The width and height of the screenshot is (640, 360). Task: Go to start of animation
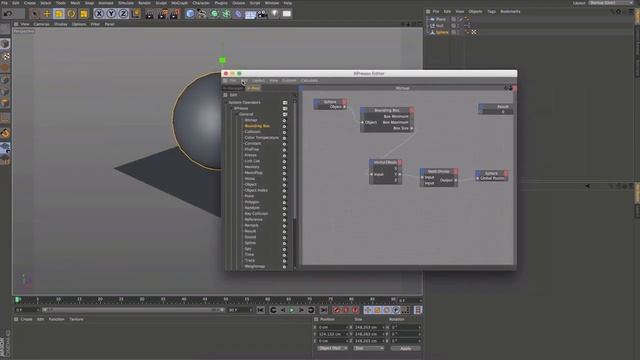[x=260, y=310]
